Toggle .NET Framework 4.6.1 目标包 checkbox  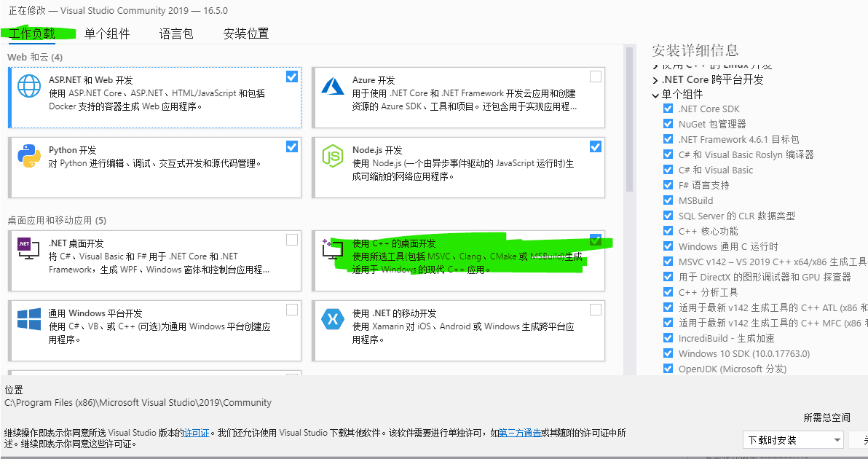(668, 139)
